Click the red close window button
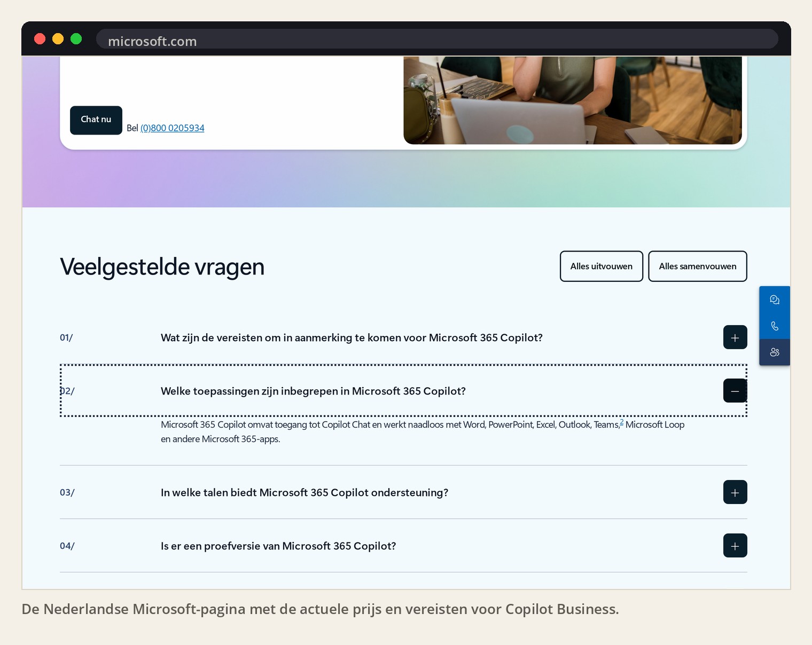Screen dimensions: 812x645 [x=40, y=39]
